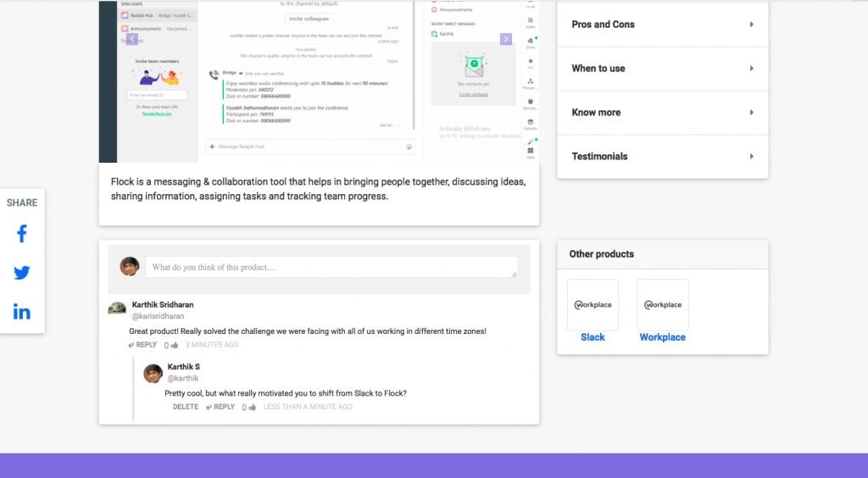Focus the 'What do you think' comment field
The height and width of the screenshot is (478, 868).
(331, 267)
